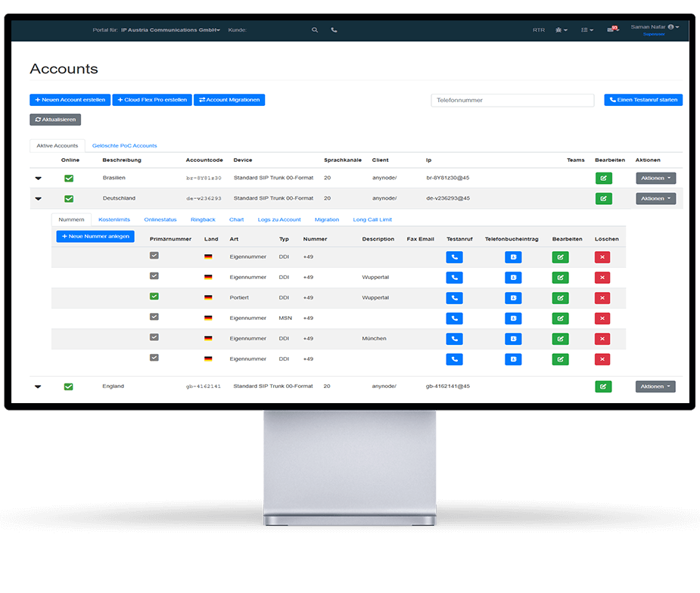Switch to the Kostenlimits tab
The width and height of the screenshot is (700, 593).
114,219
